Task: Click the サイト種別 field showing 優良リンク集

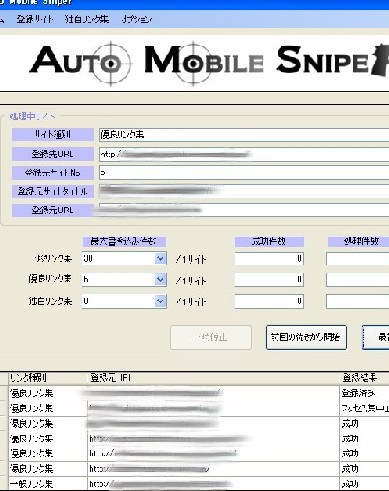Action: 244,134
